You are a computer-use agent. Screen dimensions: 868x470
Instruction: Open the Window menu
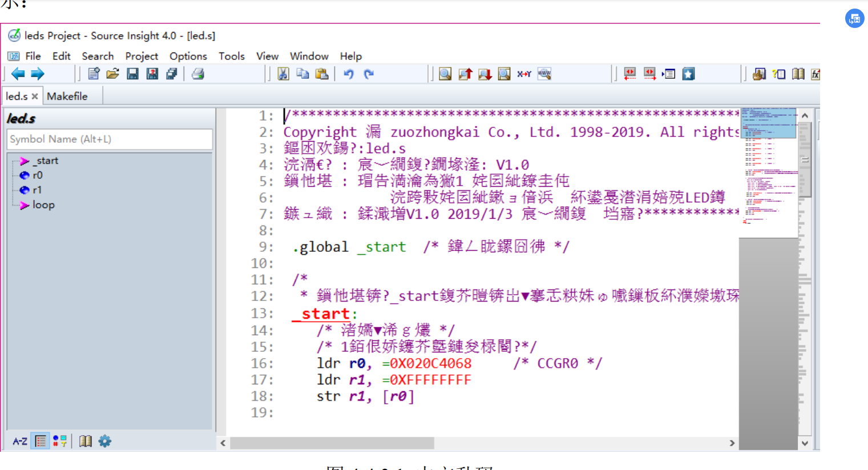pos(309,56)
